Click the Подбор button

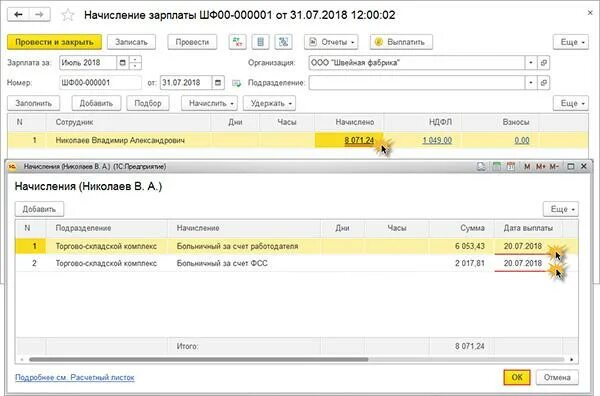148,103
